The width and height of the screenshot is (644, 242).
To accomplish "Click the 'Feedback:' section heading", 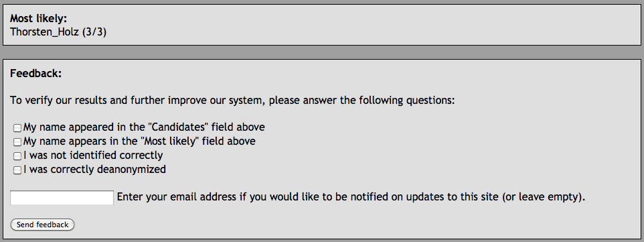I will pyautogui.click(x=35, y=73).
